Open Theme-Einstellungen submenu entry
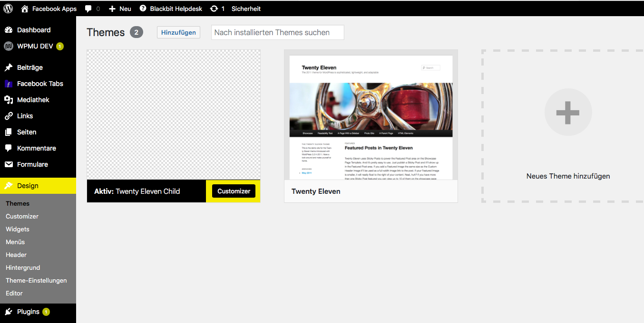The image size is (644, 323). [36, 280]
